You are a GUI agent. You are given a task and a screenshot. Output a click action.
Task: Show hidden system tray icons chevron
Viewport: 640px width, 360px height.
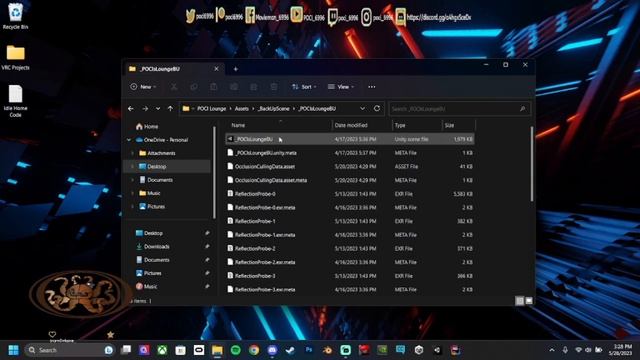point(552,350)
